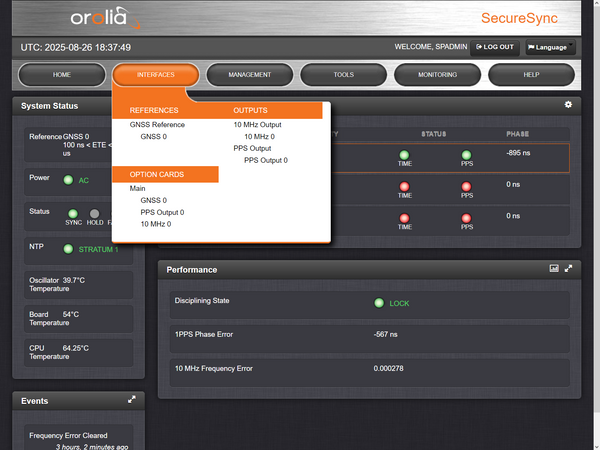The image size is (600, 450).
Task: Click the gray HOLD status indicator
Action: 94,214
